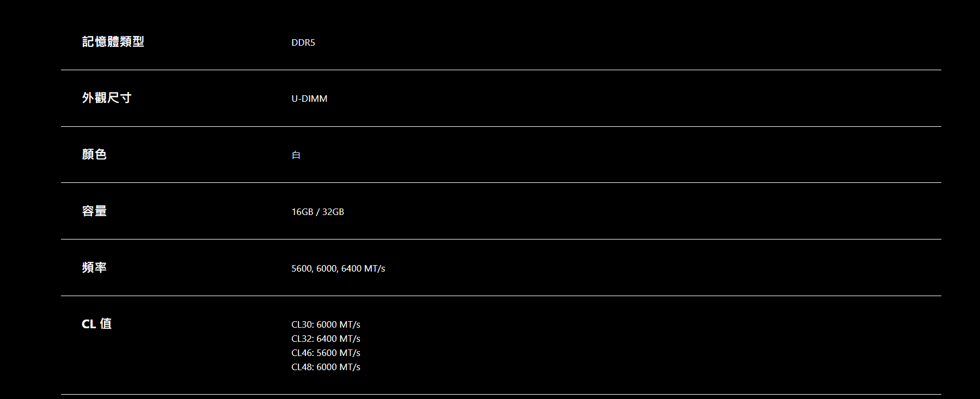Click 16GB in the capacity row

pyautogui.click(x=302, y=212)
